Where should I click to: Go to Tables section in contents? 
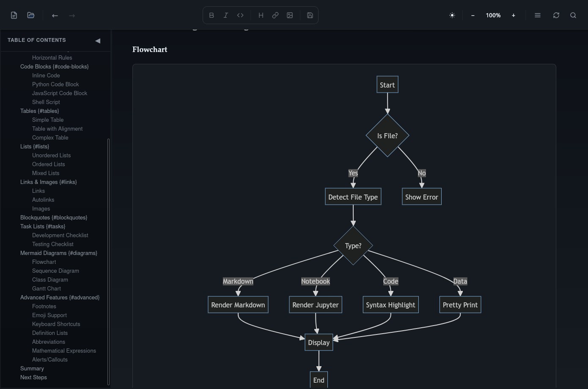40,111
